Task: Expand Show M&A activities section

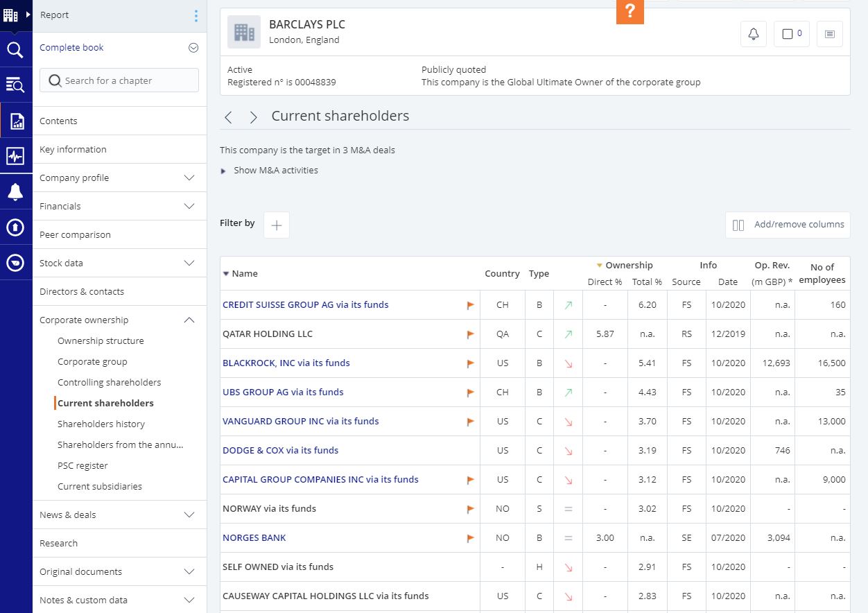Action: tap(275, 171)
